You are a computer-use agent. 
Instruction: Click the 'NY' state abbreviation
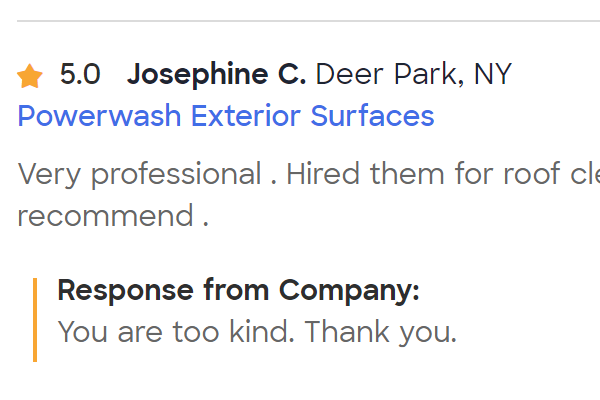pos(492,75)
